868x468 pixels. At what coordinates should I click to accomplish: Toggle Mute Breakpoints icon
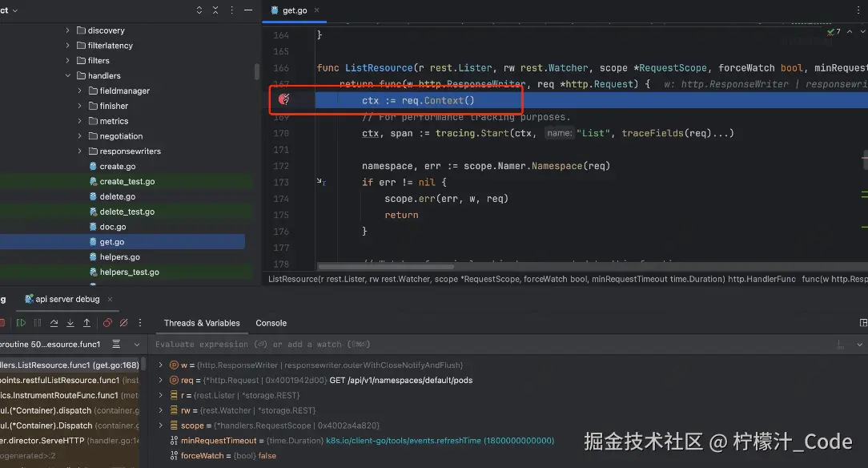coord(124,323)
